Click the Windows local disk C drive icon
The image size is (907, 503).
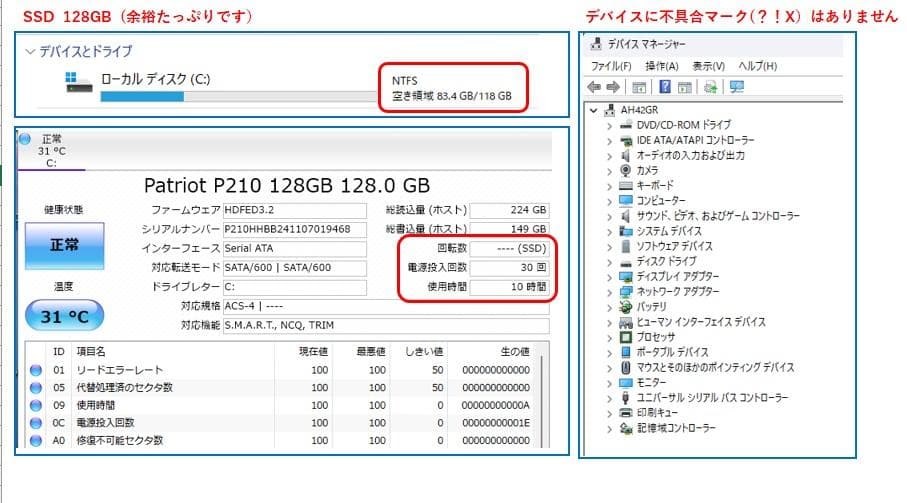pos(79,82)
